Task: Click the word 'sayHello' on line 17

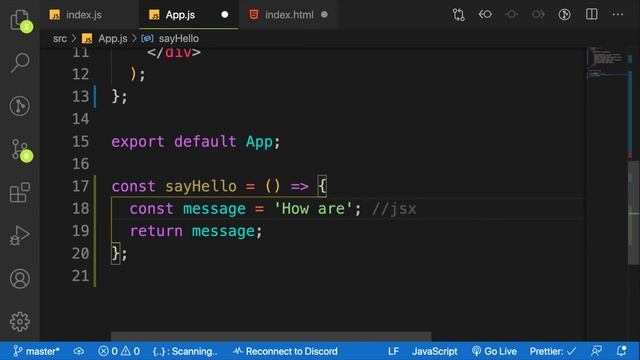Action: (x=200, y=187)
